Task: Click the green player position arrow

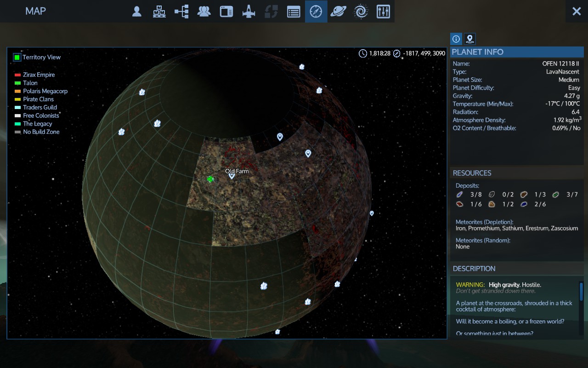Action: coord(210,179)
